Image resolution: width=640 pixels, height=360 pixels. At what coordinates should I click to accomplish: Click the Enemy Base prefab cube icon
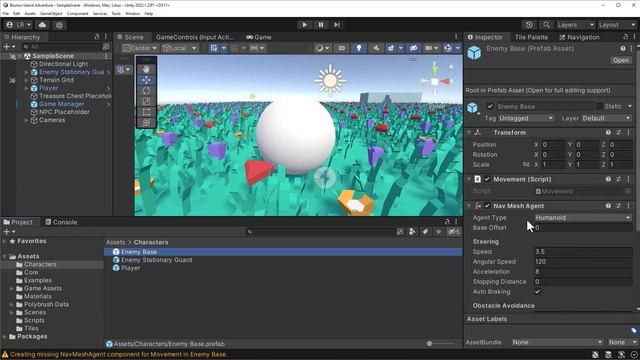click(x=474, y=53)
